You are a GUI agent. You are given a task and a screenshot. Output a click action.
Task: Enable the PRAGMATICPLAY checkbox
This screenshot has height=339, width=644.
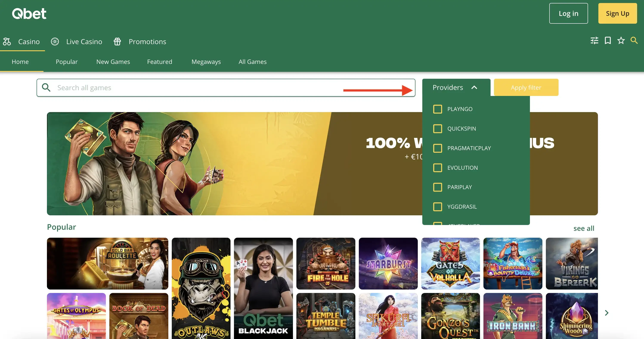[438, 148]
